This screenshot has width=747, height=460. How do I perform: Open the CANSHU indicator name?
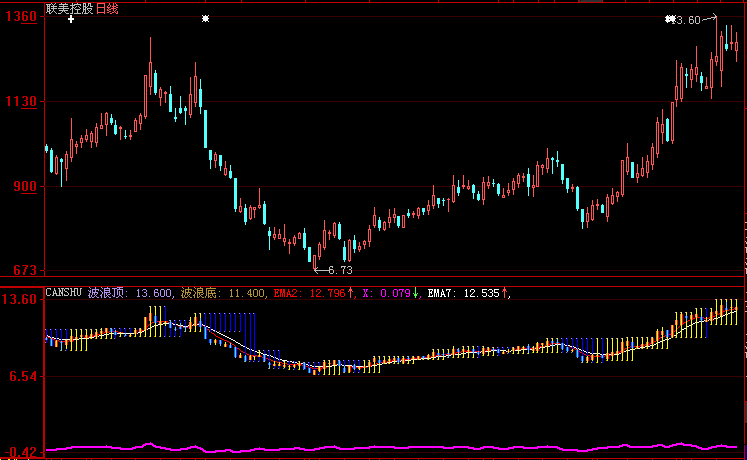click(65, 293)
